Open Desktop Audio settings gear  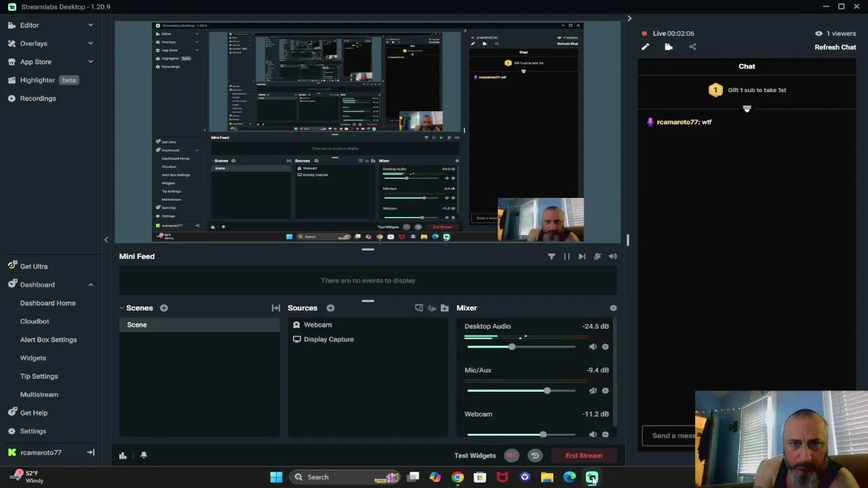pyautogui.click(x=606, y=346)
